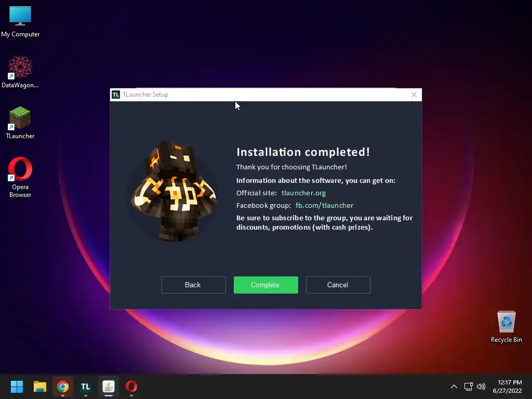Close the TLauncher Setup window
The height and width of the screenshot is (399, 532).
click(x=414, y=95)
